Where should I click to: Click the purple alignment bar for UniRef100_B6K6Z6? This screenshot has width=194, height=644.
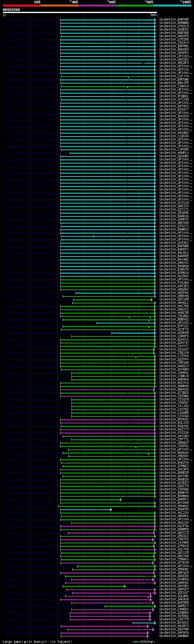pos(108,390)
